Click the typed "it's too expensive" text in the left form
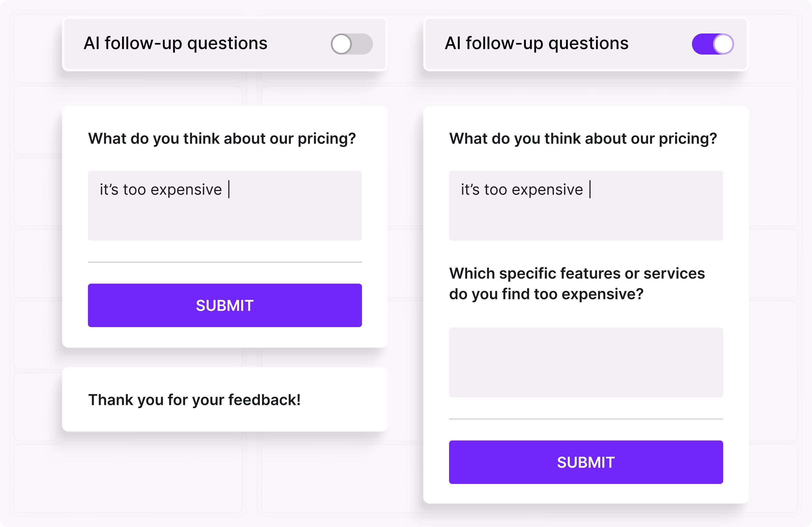Image resolution: width=812 pixels, height=527 pixels. (x=161, y=189)
